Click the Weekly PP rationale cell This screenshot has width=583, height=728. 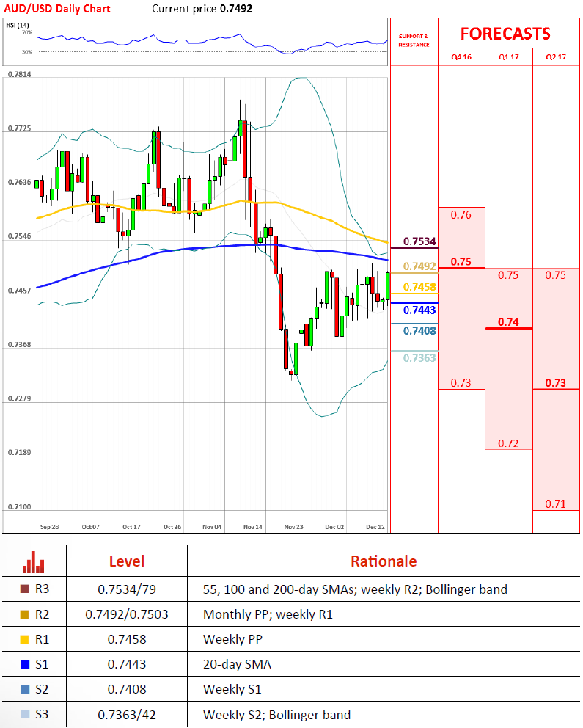tap(232, 639)
